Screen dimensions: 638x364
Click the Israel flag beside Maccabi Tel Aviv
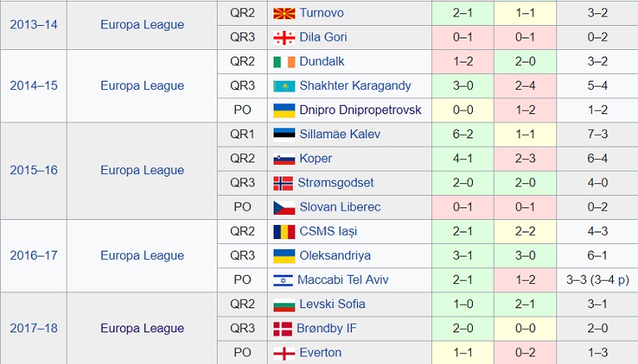tap(284, 281)
